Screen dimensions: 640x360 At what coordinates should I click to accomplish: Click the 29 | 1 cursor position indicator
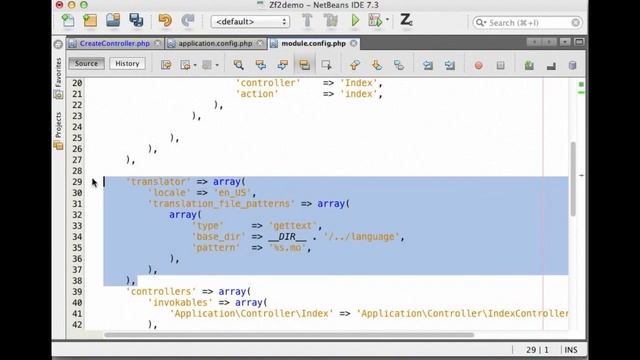[537, 350]
